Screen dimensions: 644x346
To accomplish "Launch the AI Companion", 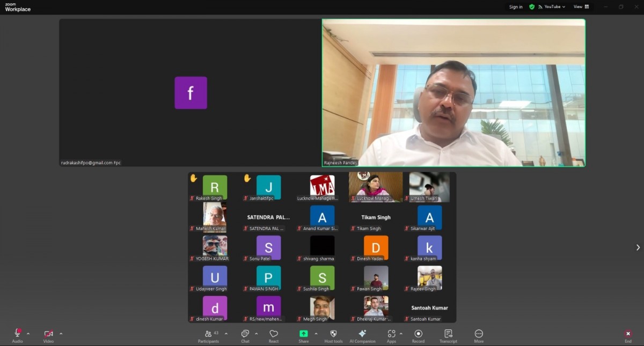I will [362, 336].
